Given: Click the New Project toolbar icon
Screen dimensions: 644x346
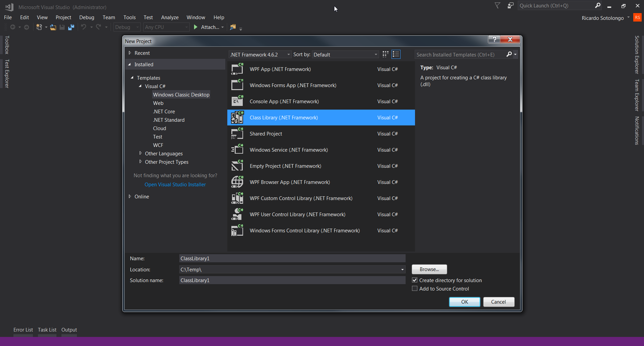Looking at the screenshot, I should click(x=39, y=27).
